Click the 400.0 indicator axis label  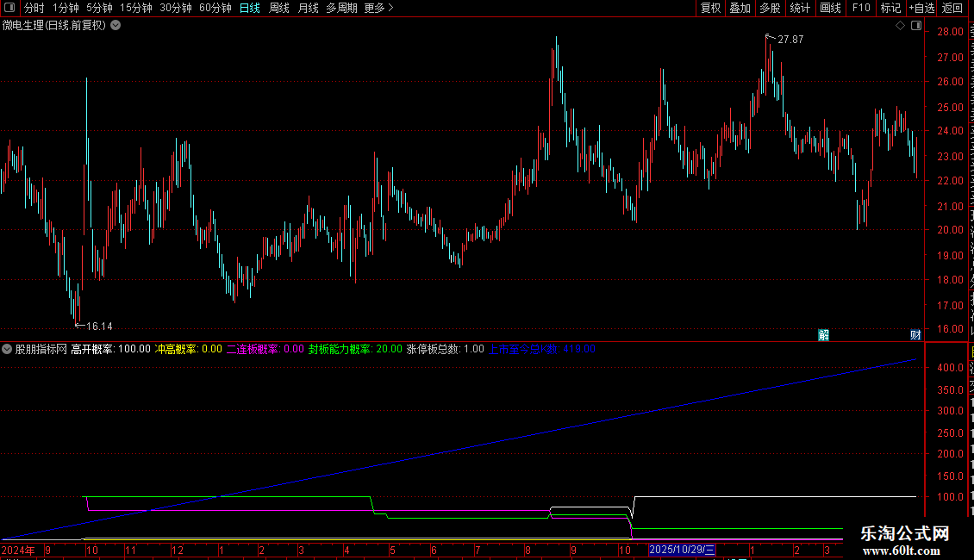951,368
